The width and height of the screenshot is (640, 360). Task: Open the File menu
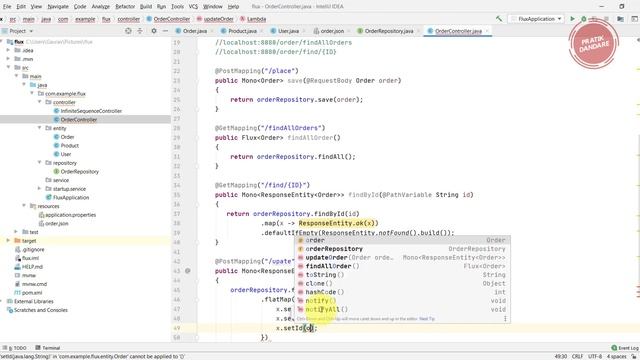point(7,7)
